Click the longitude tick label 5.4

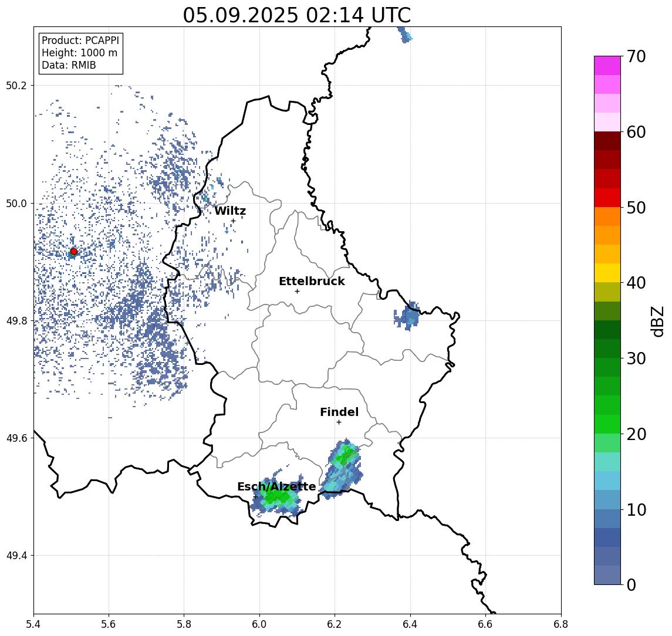point(33,624)
